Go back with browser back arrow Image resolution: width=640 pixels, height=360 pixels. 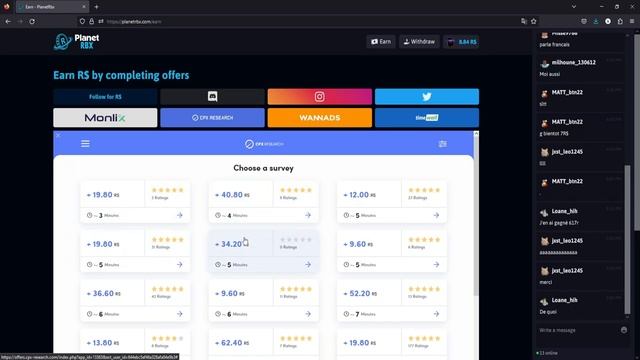(x=8, y=21)
